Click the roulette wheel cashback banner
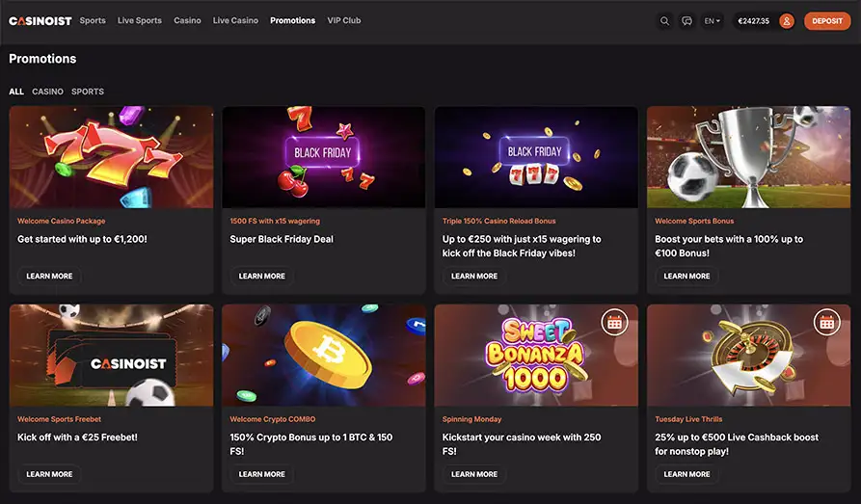 pos(748,356)
